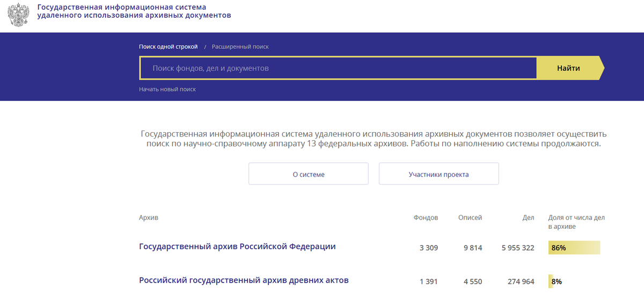Select cases value '274 964'
The image size is (644, 297).
click(521, 281)
